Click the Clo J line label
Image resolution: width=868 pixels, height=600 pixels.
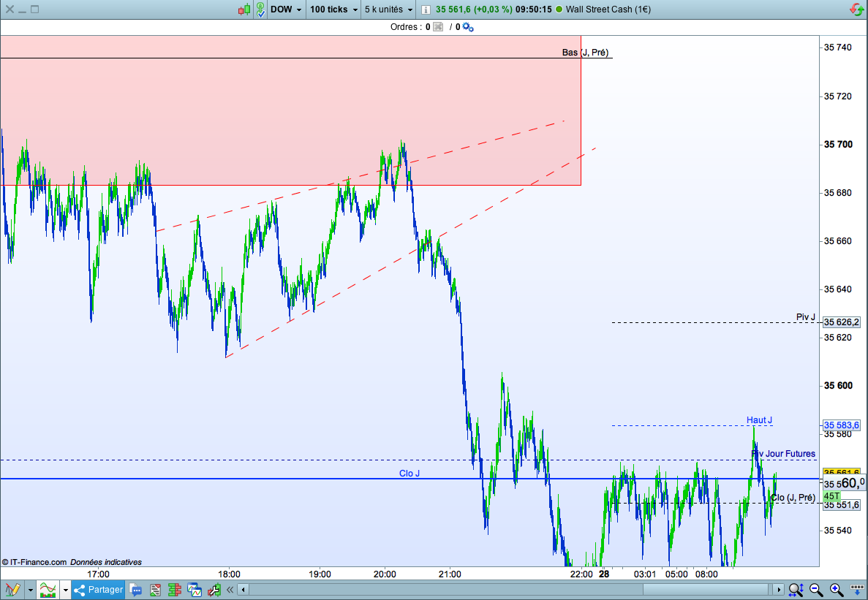(x=409, y=474)
